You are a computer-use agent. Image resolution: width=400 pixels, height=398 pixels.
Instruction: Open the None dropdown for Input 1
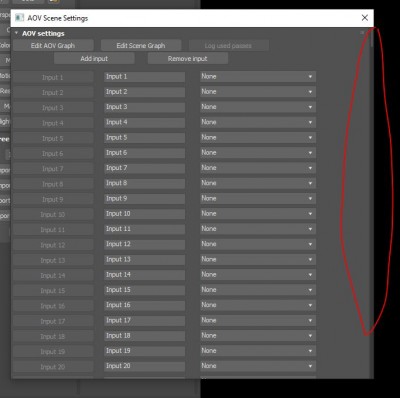[x=258, y=77]
